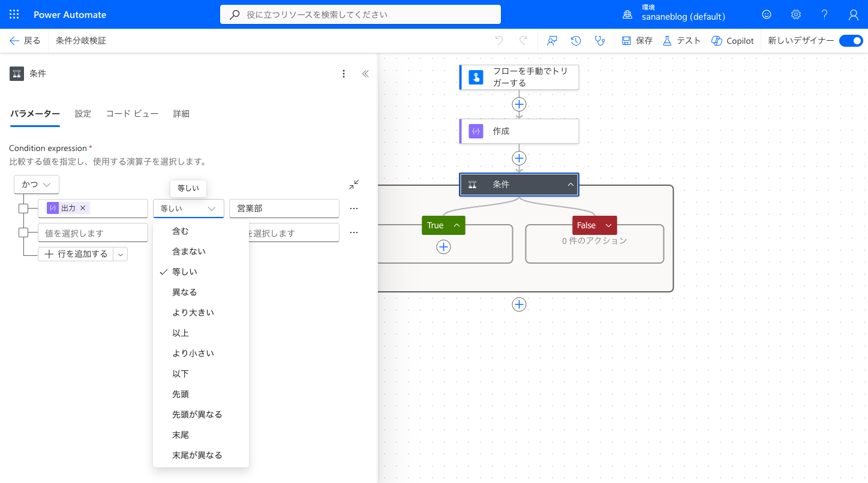The width and height of the screenshot is (868, 483).
Task: Click the feedback person icon in toolbar
Action: 552,41
